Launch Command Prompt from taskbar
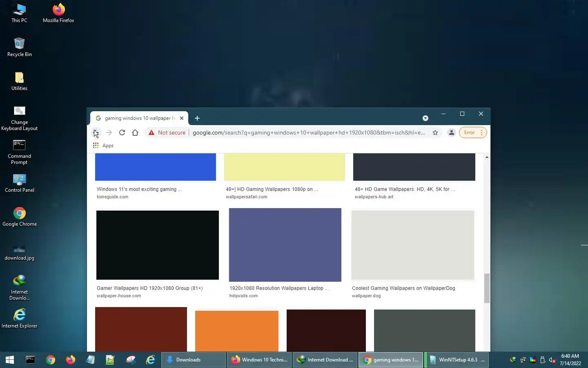The image size is (588, 368). pos(30,360)
